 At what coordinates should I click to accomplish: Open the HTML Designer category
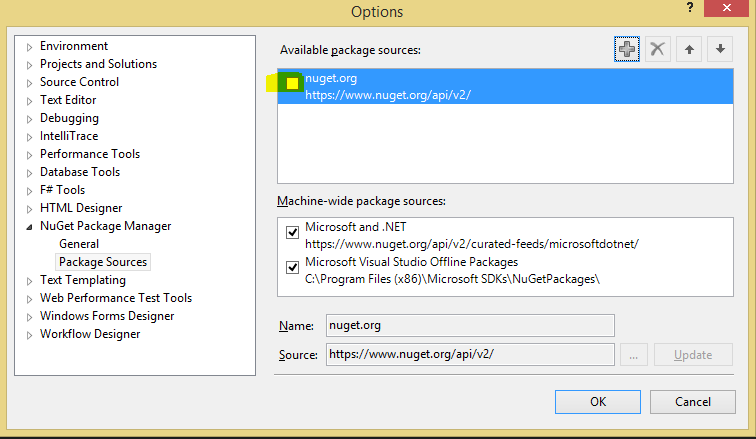81,208
